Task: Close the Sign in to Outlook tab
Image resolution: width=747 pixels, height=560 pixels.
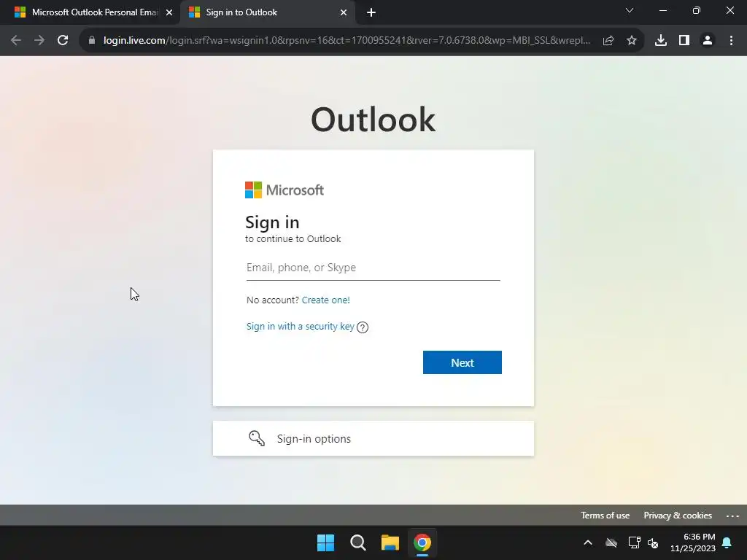Action: click(x=344, y=12)
